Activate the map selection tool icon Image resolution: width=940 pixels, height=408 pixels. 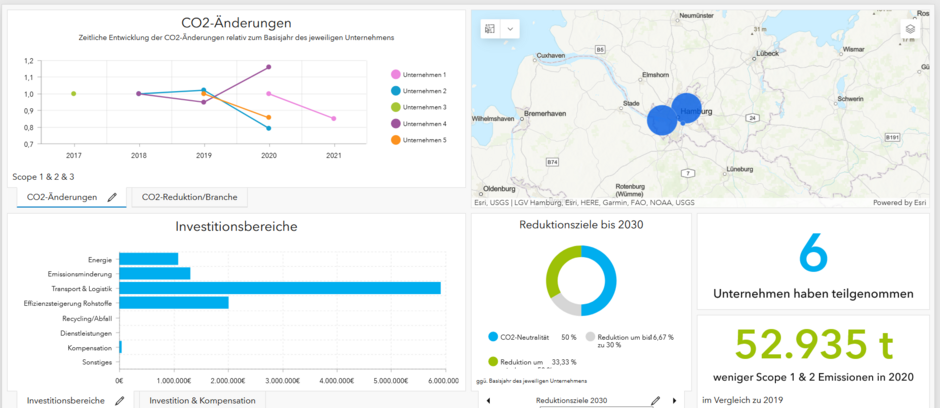pyautogui.click(x=491, y=28)
